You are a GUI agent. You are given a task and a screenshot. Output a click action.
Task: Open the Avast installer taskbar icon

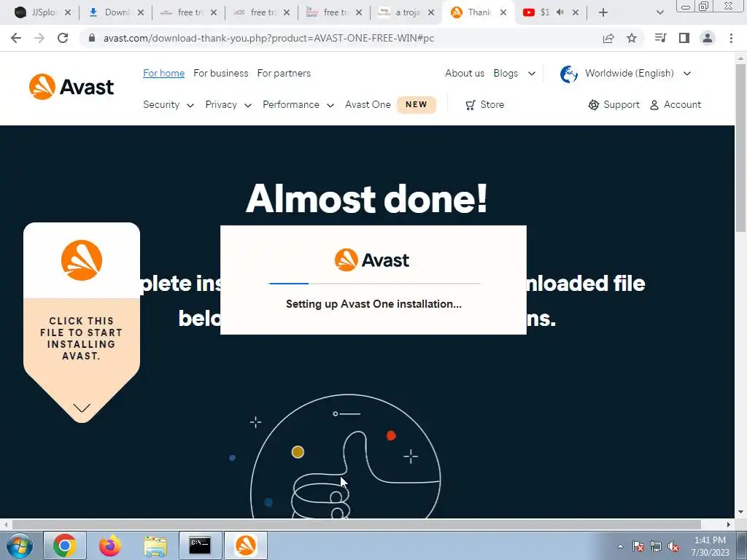coord(246,545)
